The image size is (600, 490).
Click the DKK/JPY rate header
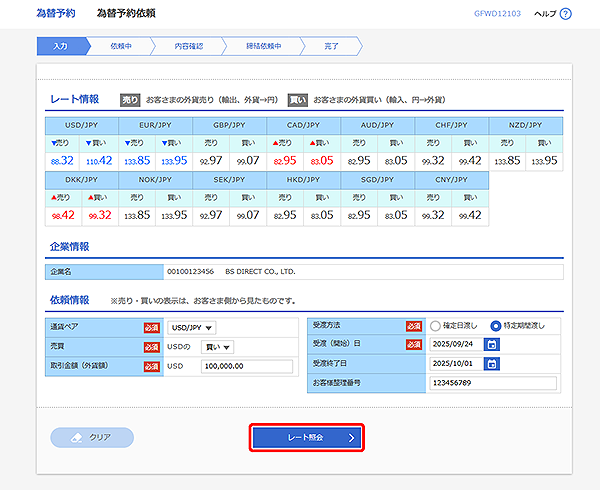pos(82,180)
